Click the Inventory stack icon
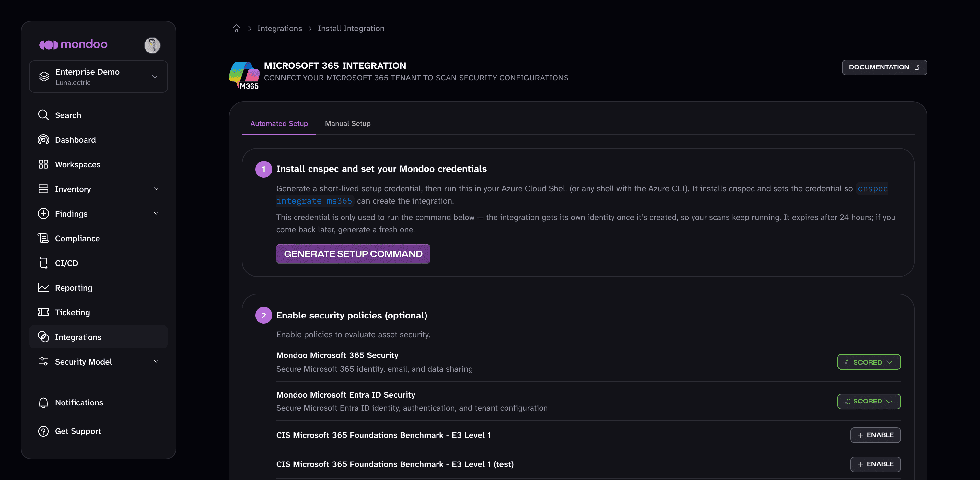Screen dimensions: 980x480 (43, 189)
